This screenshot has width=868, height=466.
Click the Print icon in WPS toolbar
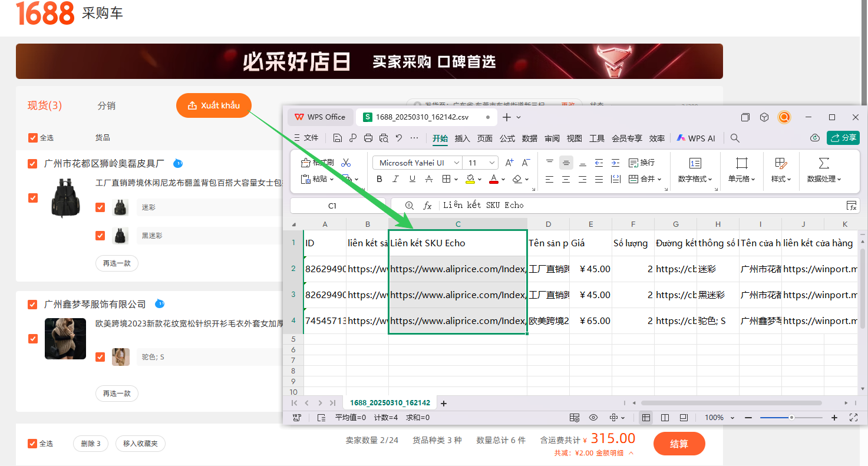pos(368,138)
